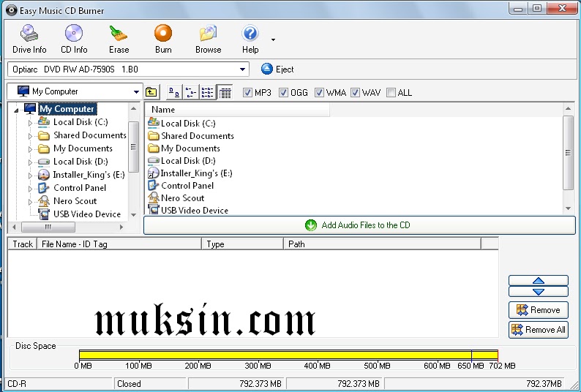The width and height of the screenshot is (581, 392).
Task: Expand My Documents in the tree
Action: point(31,149)
